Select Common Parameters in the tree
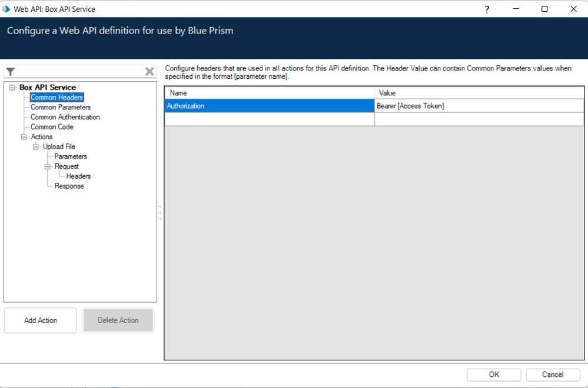Viewport: 588px width, 388px height. [61, 107]
